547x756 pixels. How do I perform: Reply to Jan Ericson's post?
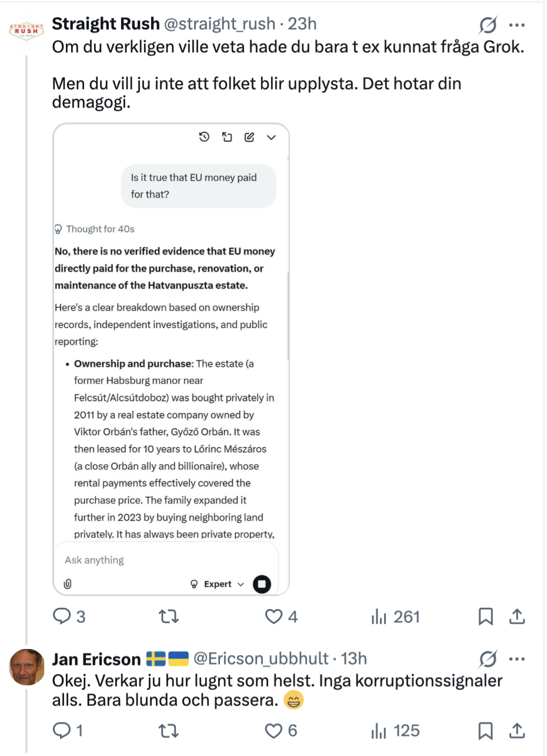62,730
